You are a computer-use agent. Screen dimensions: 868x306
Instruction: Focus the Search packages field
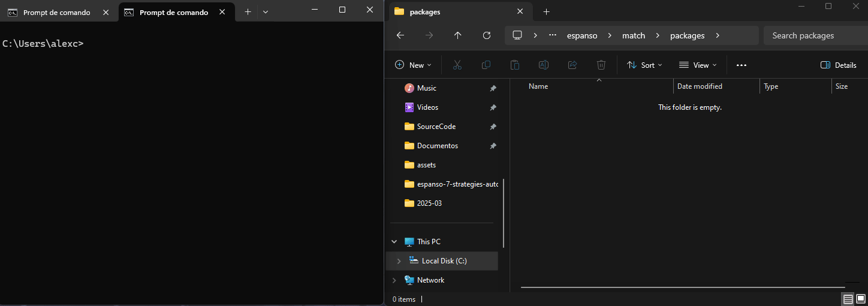tap(815, 35)
